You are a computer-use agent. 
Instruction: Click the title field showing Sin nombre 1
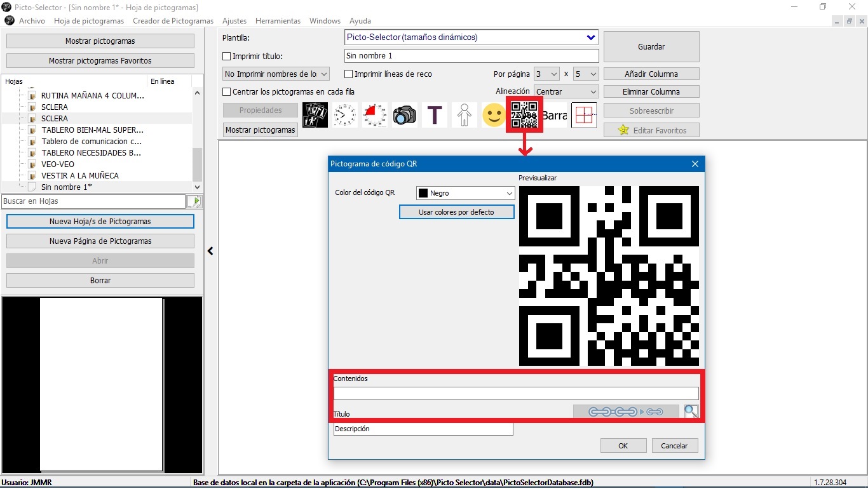471,56
